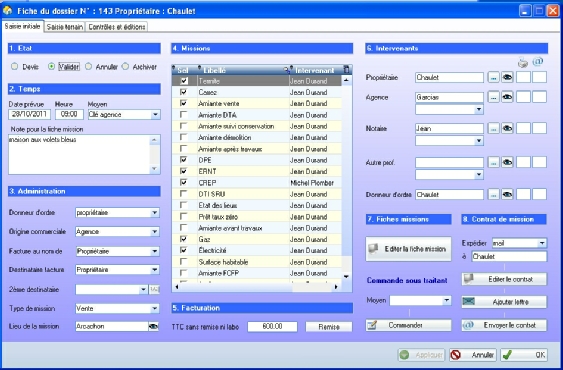
Task: Select the Devis radio button
Action: pyautogui.click(x=14, y=66)
